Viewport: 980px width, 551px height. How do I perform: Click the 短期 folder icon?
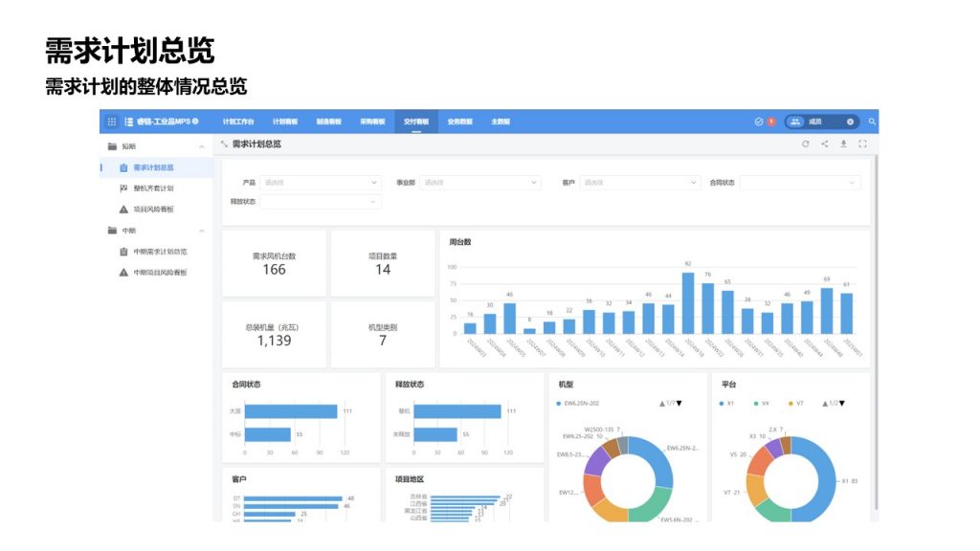[113, 146]
